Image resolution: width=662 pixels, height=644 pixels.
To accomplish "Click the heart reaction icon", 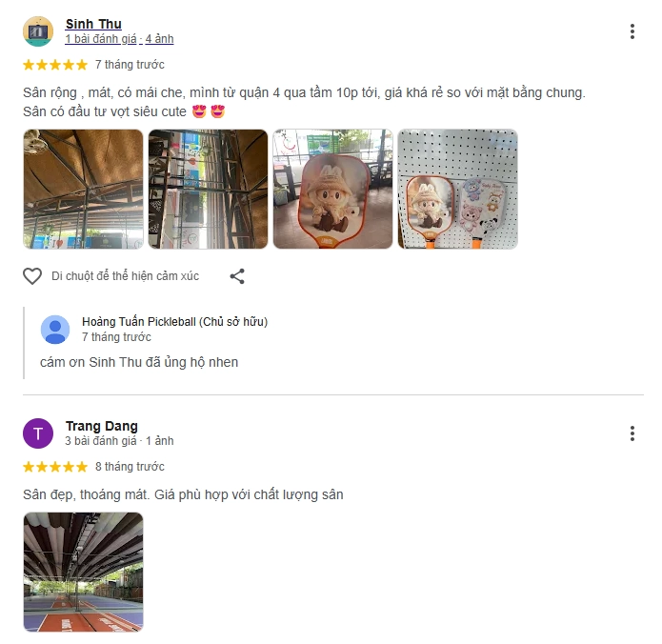I will pos(32,276).
